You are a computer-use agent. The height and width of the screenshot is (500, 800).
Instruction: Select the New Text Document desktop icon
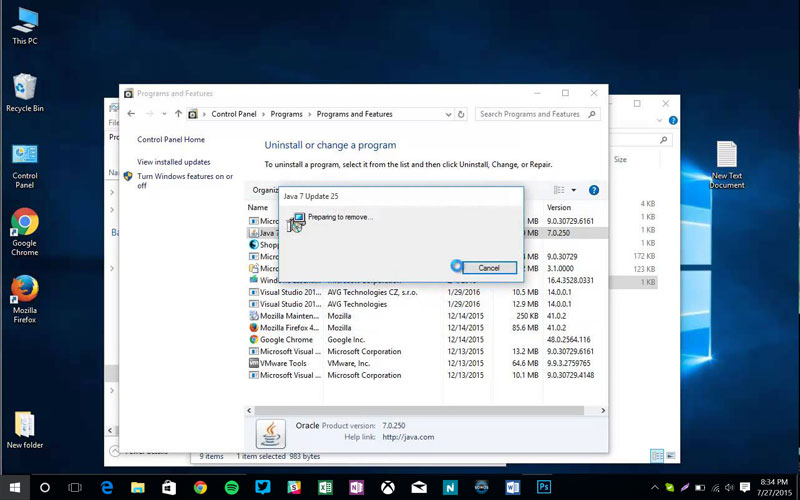[x=726, y=165]
